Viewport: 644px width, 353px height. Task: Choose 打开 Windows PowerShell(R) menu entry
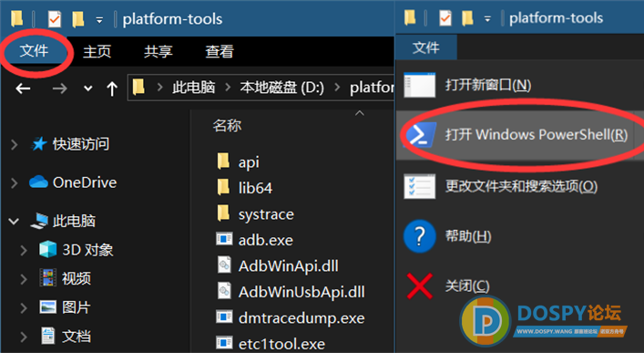click(x=519, y=134)
